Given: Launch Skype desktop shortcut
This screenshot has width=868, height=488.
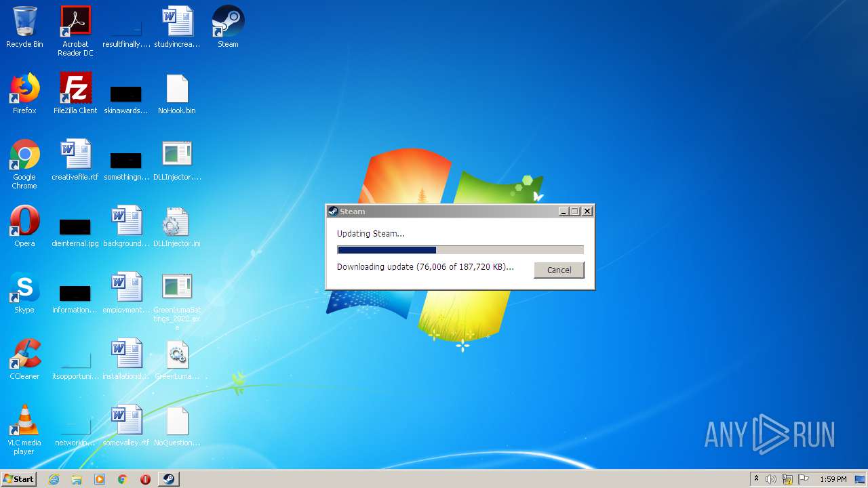Looking at the screenshot, I should 24,293.
